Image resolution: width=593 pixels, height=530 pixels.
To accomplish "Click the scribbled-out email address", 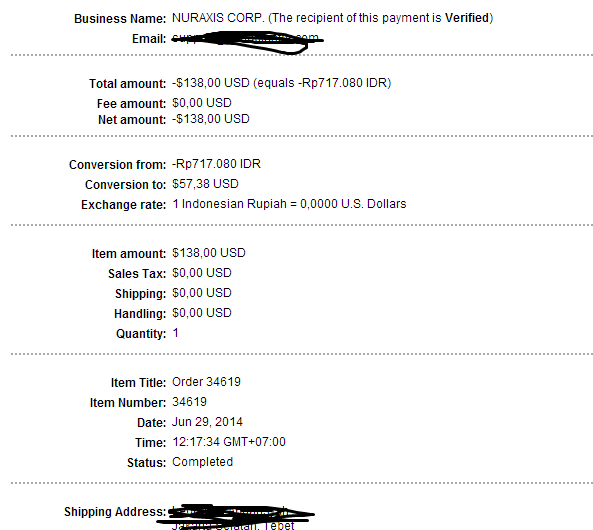I will 248,41.
